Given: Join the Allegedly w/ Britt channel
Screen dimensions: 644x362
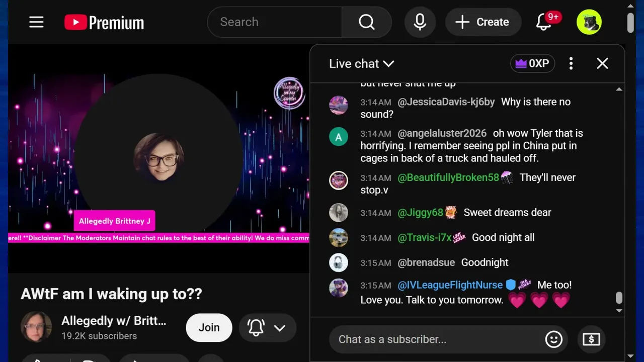Looking at the screenshot, I should click(x=209, y=328).
